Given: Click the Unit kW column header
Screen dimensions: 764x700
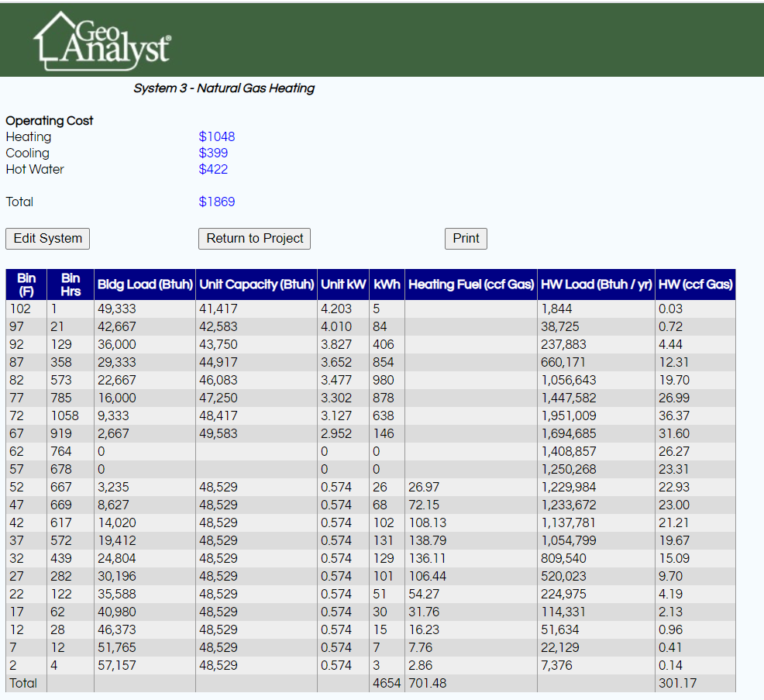Looking at the screenshot, I should 343,284.
